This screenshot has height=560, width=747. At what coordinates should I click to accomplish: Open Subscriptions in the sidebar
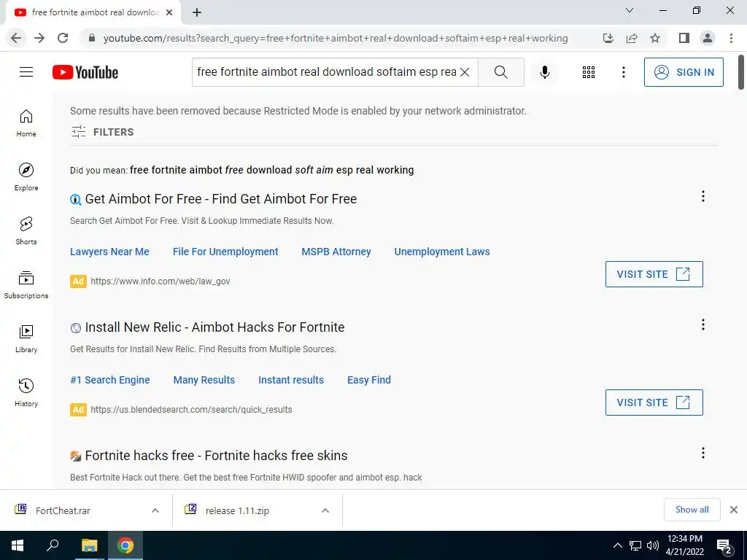point(26,285)
